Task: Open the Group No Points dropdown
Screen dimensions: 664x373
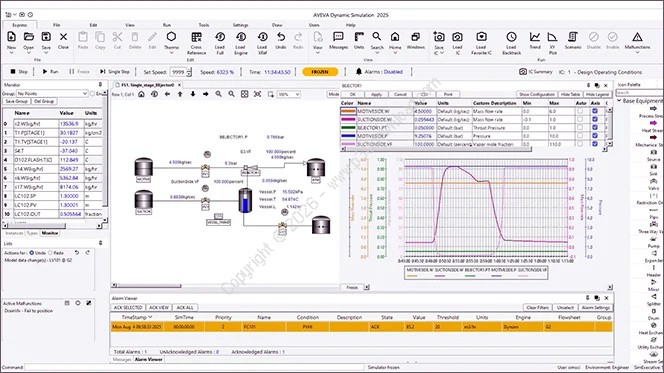Action: (52, 94)
